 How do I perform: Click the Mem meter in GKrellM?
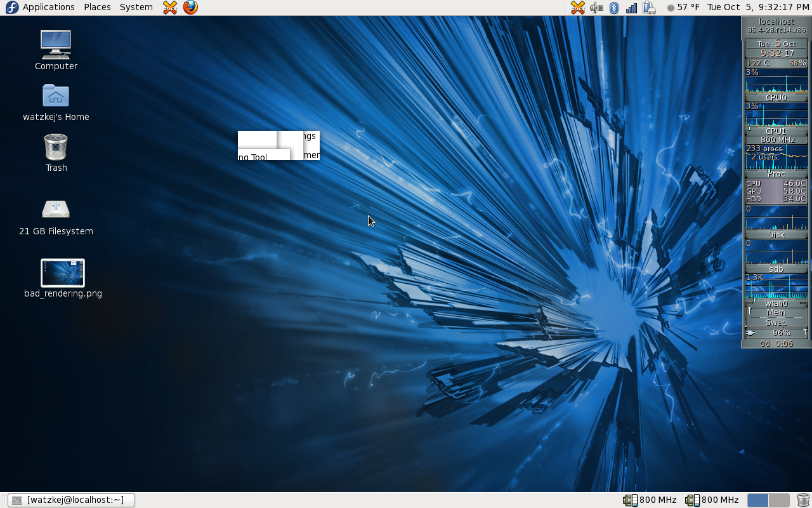click(776, 312)
